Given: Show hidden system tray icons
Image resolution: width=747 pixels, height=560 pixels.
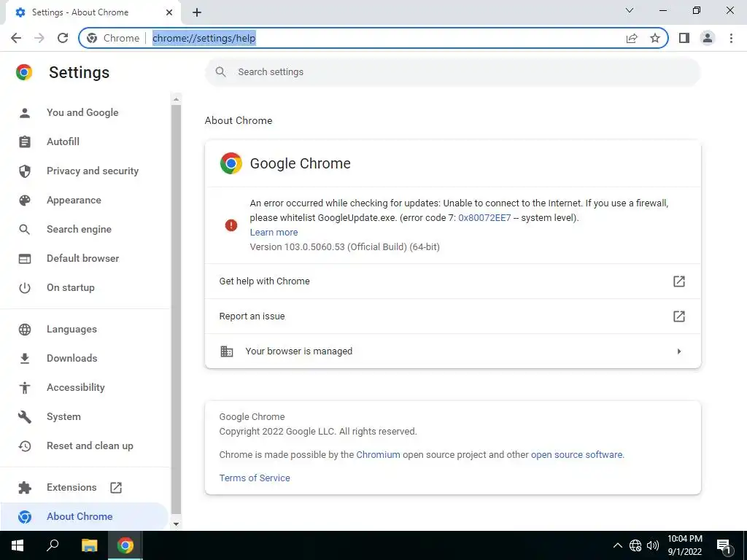Looking at the screenshot, I should [x=617, y=545].
